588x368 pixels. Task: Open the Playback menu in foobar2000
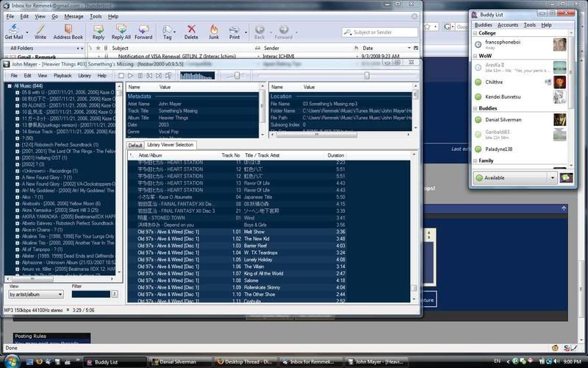pos(62,75)
